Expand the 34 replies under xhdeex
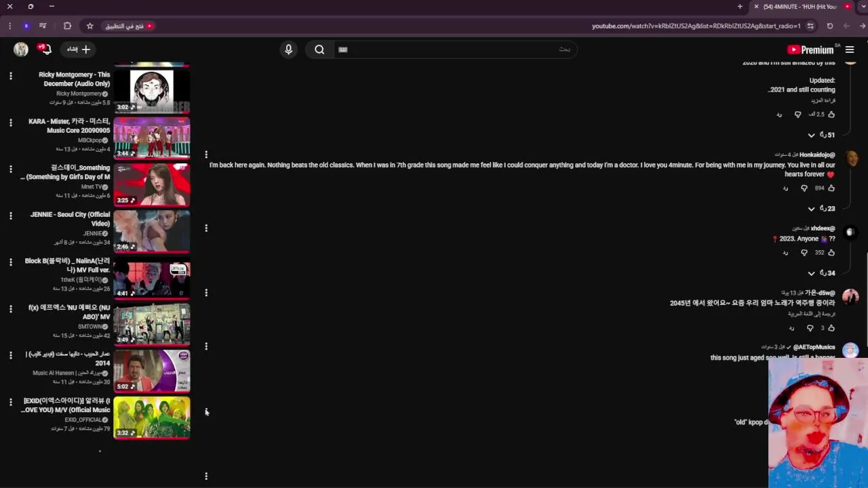Screen dimensions: 868x488 coord(821,273)
